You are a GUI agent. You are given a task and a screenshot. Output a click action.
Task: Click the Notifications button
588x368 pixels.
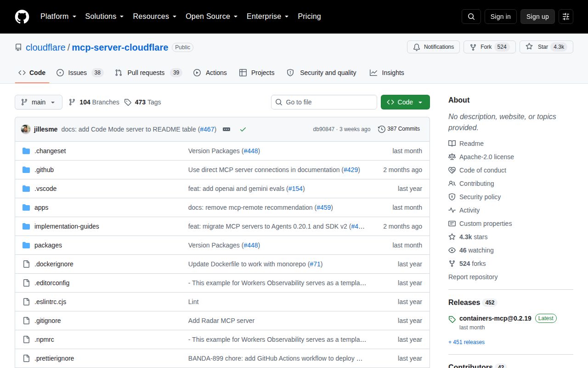pyautogui.click(x=433, y=47)
